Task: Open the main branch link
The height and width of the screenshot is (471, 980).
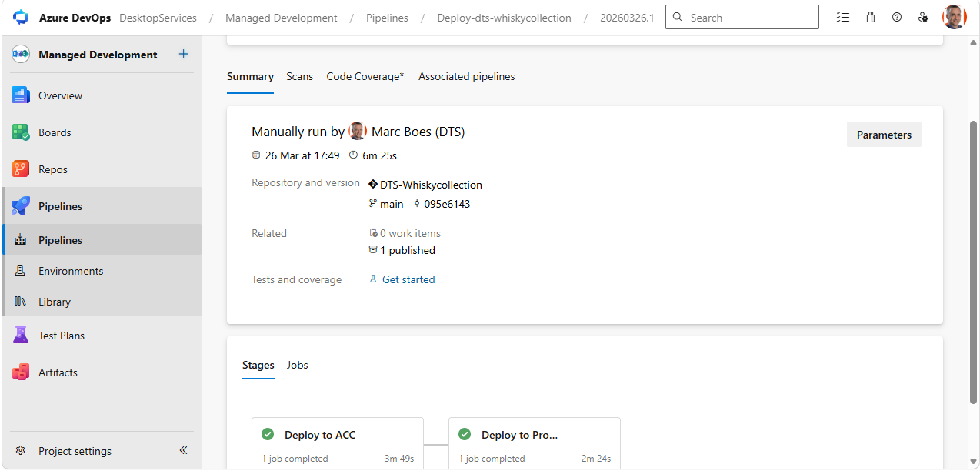Action: click(x=392, y=204)
